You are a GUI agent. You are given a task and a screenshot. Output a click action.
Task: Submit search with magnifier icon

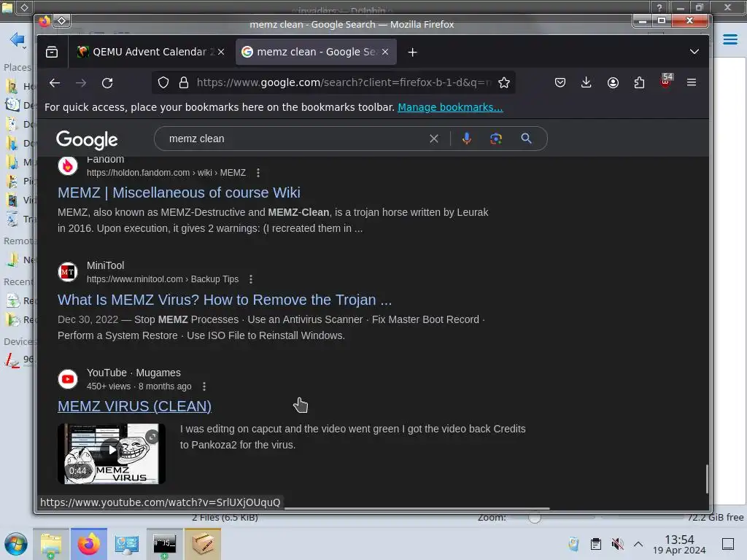click(527, 139)
